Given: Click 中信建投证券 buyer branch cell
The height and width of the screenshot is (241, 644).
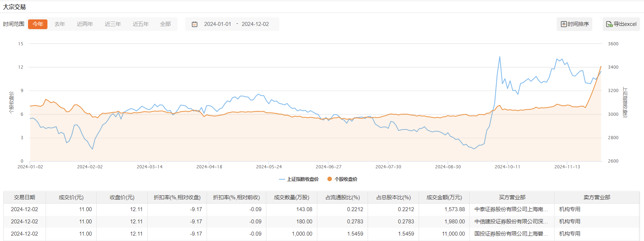Looking at the screenshot, I should 511,222.
